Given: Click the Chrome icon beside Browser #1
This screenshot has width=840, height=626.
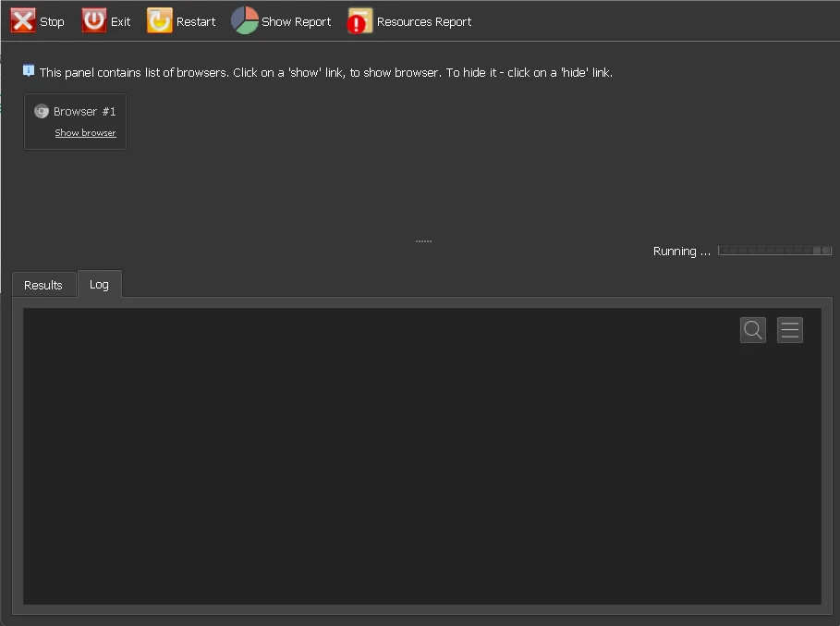Looking at the screenshot, I should coord(42,111).
